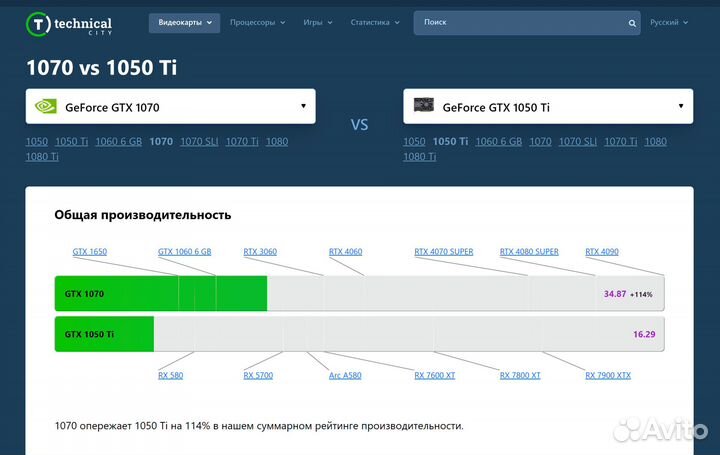Image resolution: width=720 pixels, height=455 pixels.
Task: Expand the GeForce GTX 1070 selector
Action: point(170,107)
